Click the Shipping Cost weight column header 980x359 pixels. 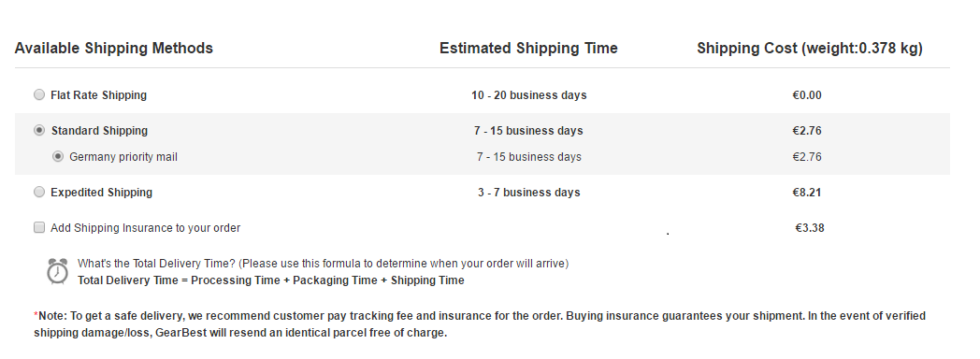point(810,48)
